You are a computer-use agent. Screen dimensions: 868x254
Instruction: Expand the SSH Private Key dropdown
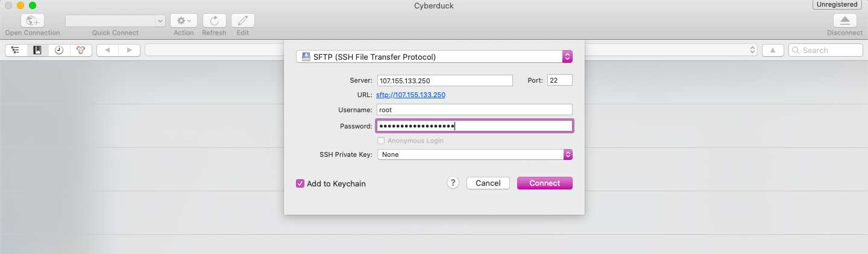[474, 154]
